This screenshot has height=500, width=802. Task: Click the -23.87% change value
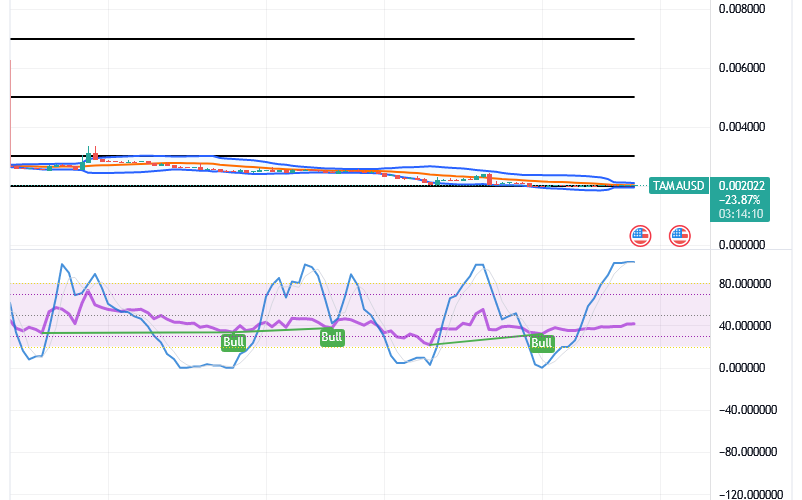point(739,200)
